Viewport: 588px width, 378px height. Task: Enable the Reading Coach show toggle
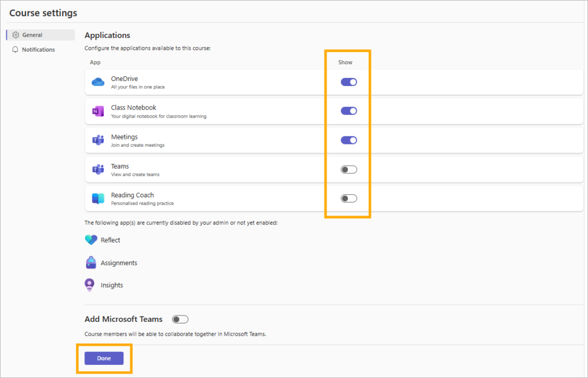pos(349,198)
